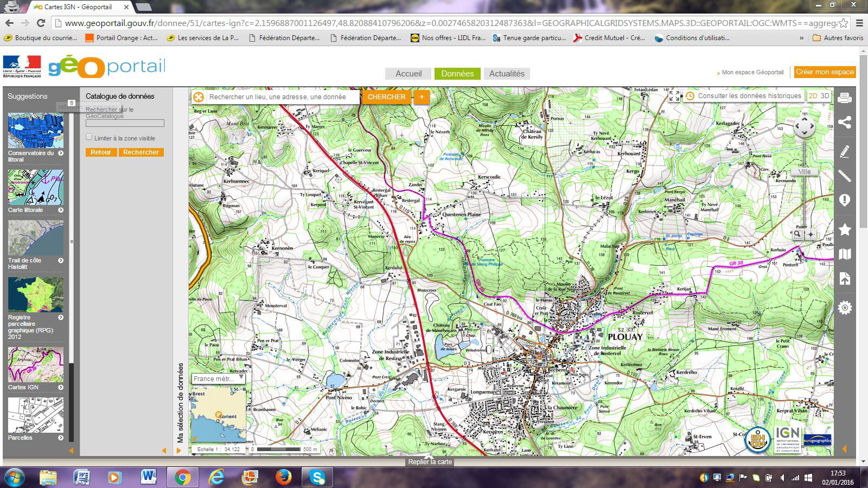Viewport: 868px width, 488px height.
Task: Open the 'France métr...' territory dropdown
Action: click(x=218, y=378)
